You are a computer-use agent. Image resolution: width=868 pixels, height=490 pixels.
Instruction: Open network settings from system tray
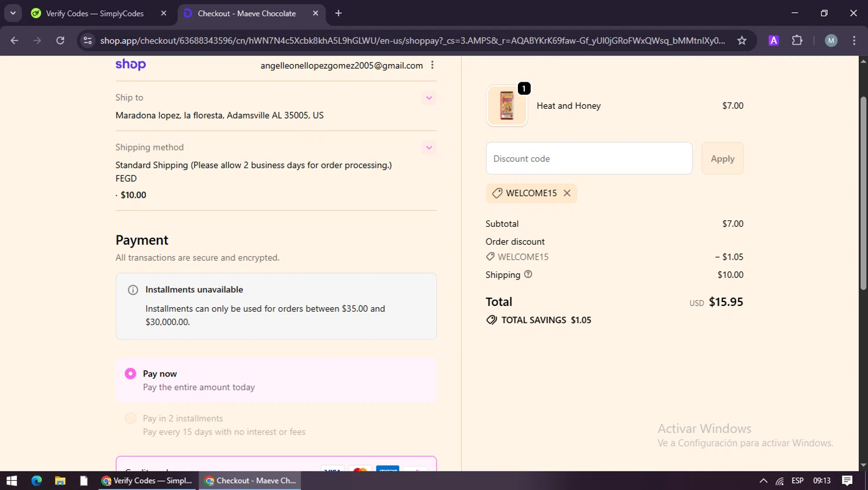point(780,481)
